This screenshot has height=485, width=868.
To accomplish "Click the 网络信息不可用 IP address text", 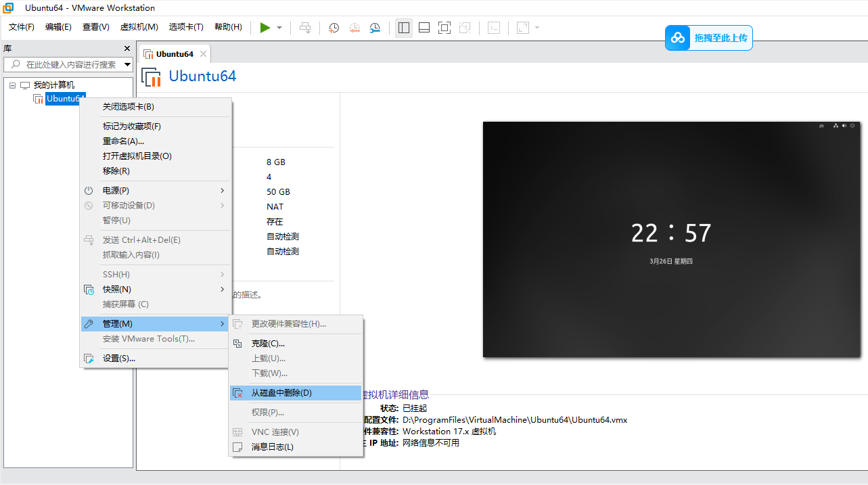I will click(x=431, y=443).
